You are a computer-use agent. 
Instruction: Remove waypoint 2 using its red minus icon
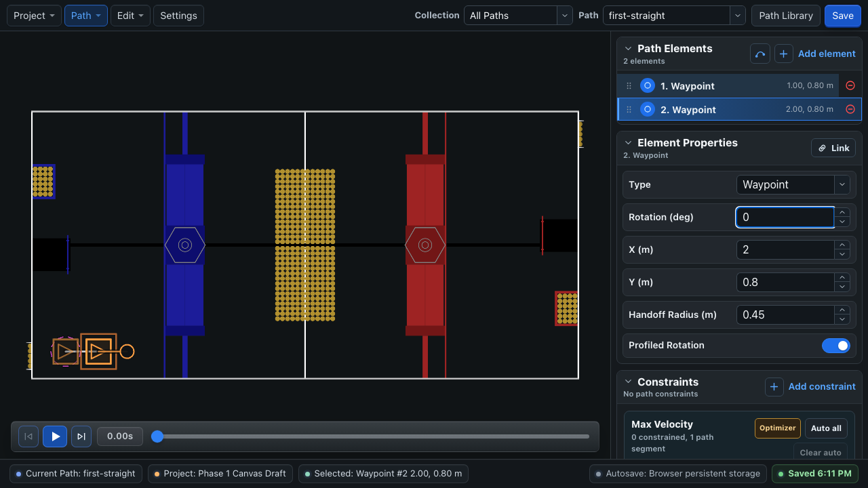(x=850, y=110)
